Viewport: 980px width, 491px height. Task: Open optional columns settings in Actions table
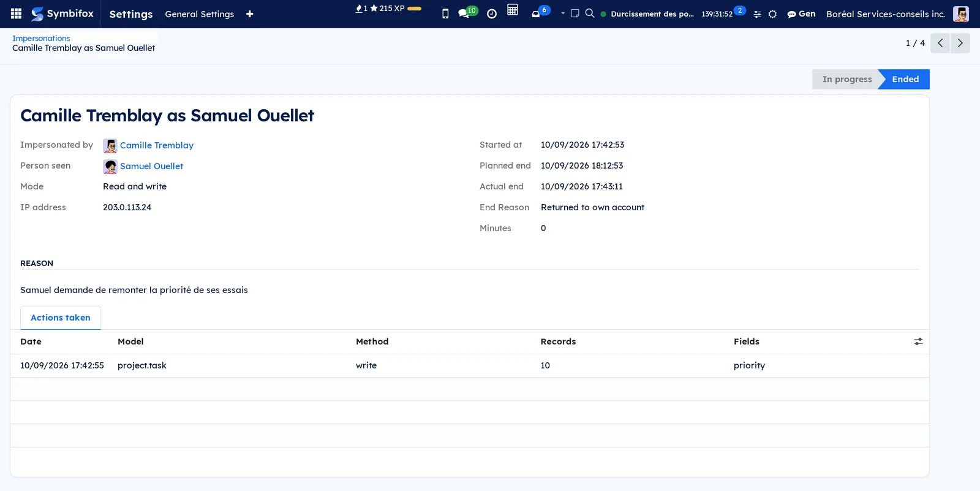click(x=918, y=341)
